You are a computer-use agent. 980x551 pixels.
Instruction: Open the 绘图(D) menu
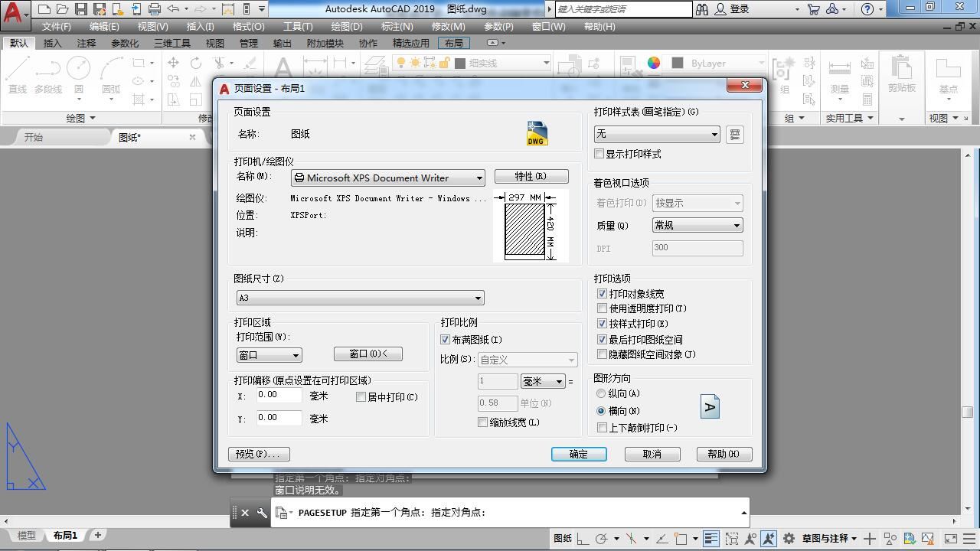pyautogui.click(x=346, y=27)
